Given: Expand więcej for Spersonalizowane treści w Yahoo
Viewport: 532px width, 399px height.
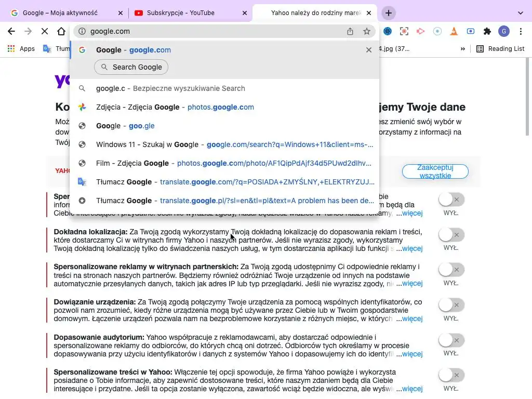Looking at the screenshot, I should pyautogui.click(x=412, y=389).
